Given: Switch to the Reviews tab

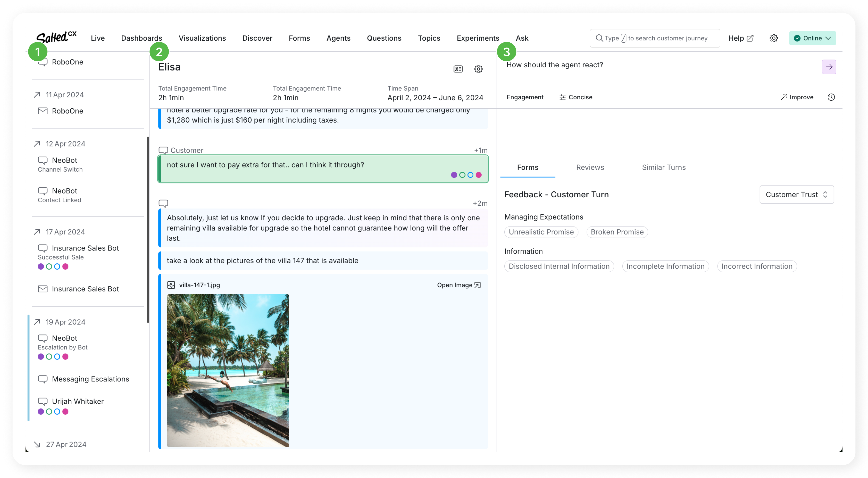Looking at the screenshot, I should pyautogui.click(x=590, y=167).
